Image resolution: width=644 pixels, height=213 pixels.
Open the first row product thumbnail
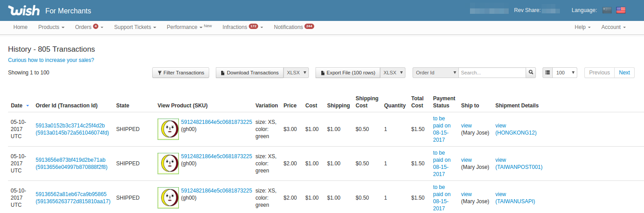click(168, 129)
